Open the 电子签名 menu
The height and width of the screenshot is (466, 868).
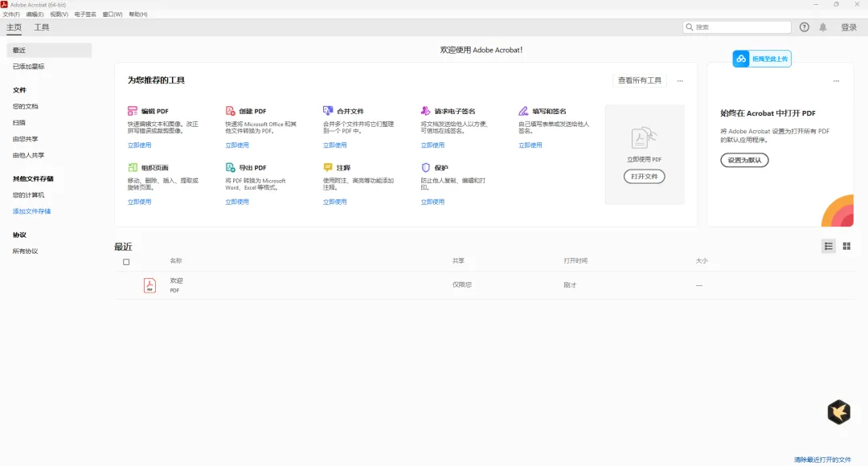click(85, 14)
